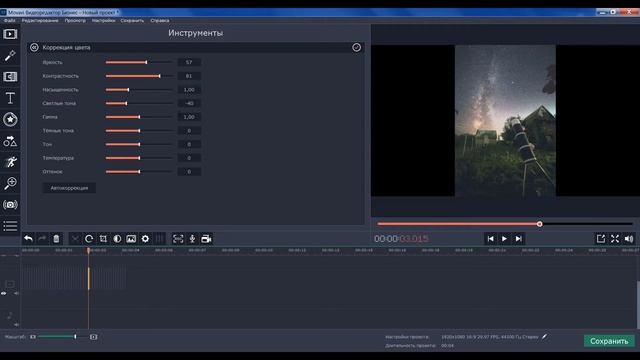Click the brightness value field 57
The width and height of the screenshot is (640, 360).
coord(189,62)
